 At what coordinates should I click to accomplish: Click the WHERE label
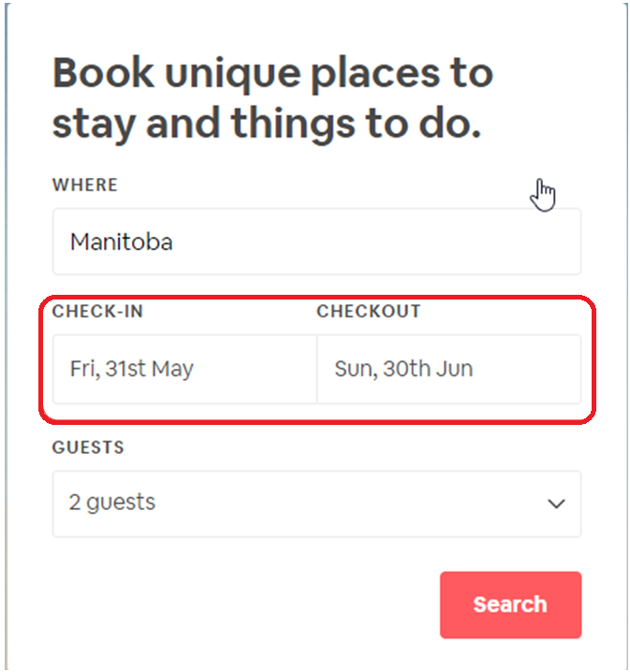(85, 185)
